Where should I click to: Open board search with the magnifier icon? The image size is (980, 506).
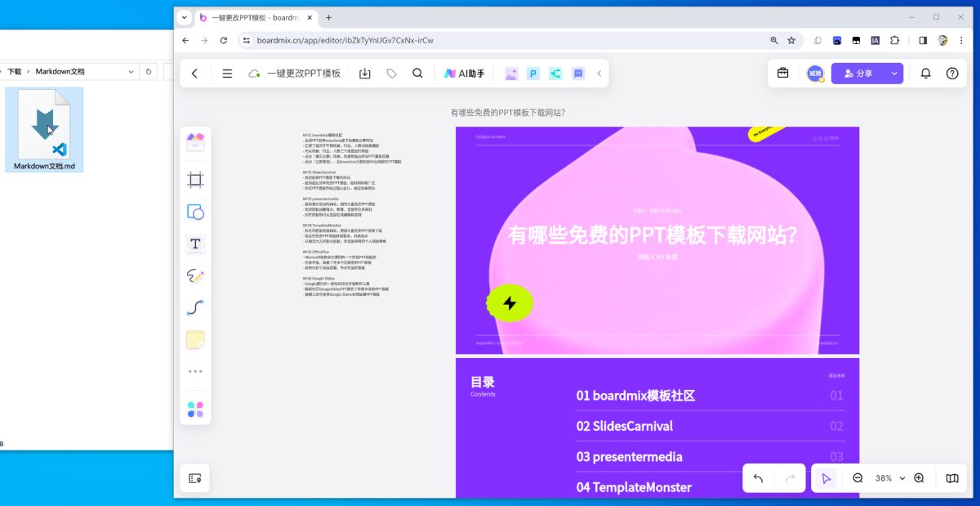(x=417, y=73)
